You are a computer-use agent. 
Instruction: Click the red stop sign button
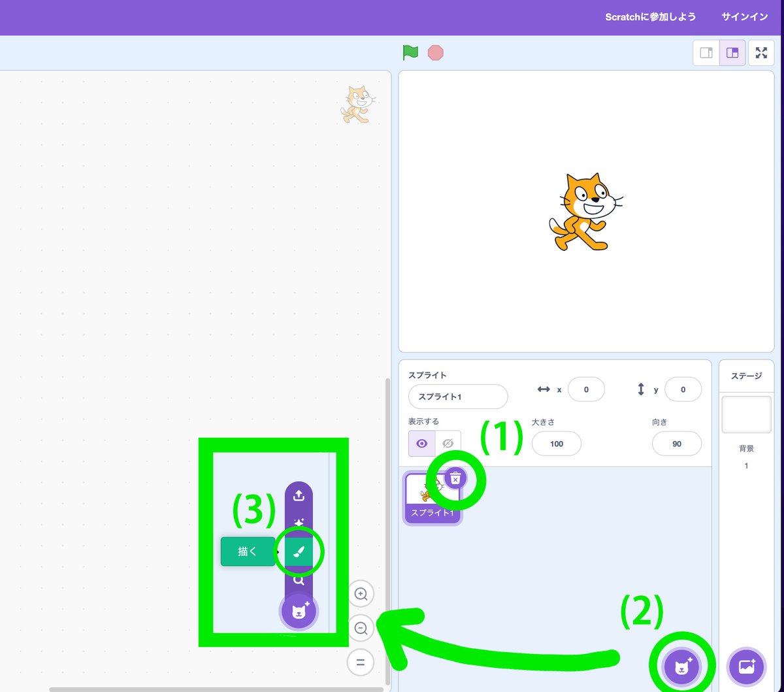click(x=435, y=52)
